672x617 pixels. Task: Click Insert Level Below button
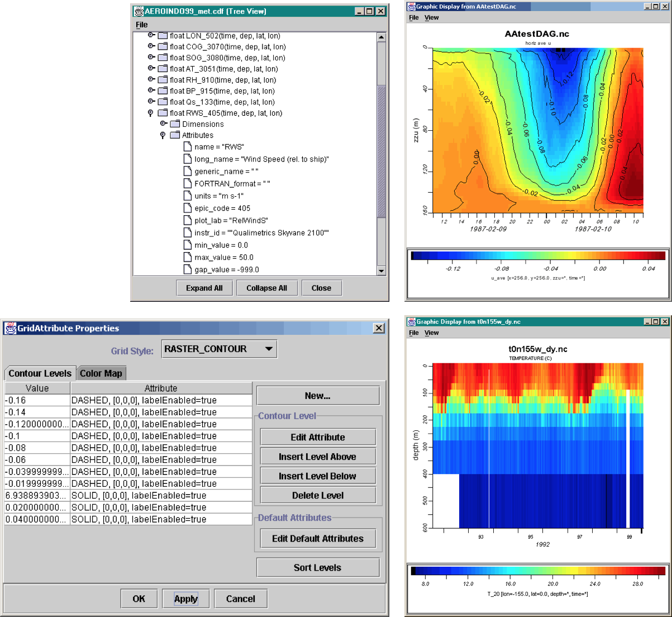(318, 476)
